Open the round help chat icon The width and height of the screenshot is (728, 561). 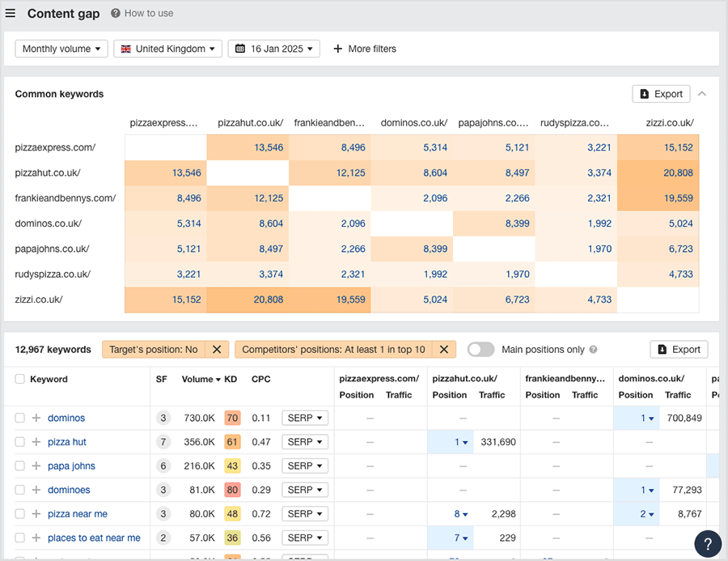pyautogui.click(x=708, y=543)
